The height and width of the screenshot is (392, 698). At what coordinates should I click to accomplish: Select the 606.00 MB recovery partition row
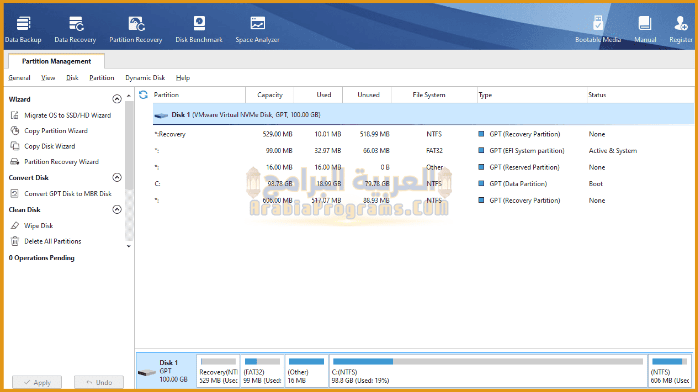[423, 200]
